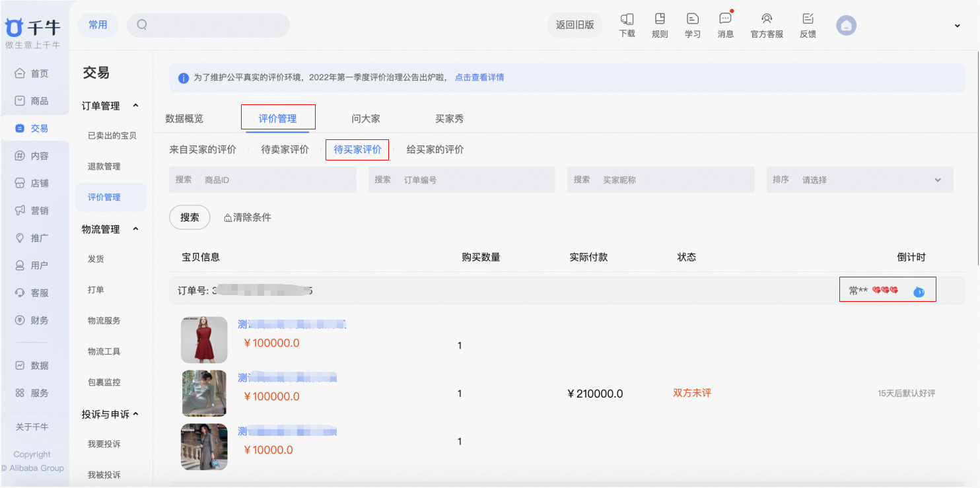The width and height of the screenshot is (980, 488).
Task: Select 交易 in the left sidebar
Action: tap(32, 129)
